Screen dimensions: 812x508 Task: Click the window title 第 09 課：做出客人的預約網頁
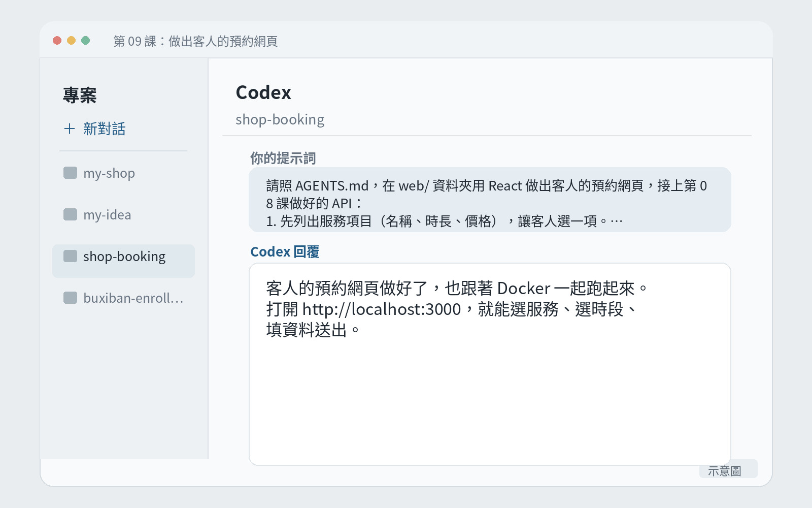click(195, 41)
